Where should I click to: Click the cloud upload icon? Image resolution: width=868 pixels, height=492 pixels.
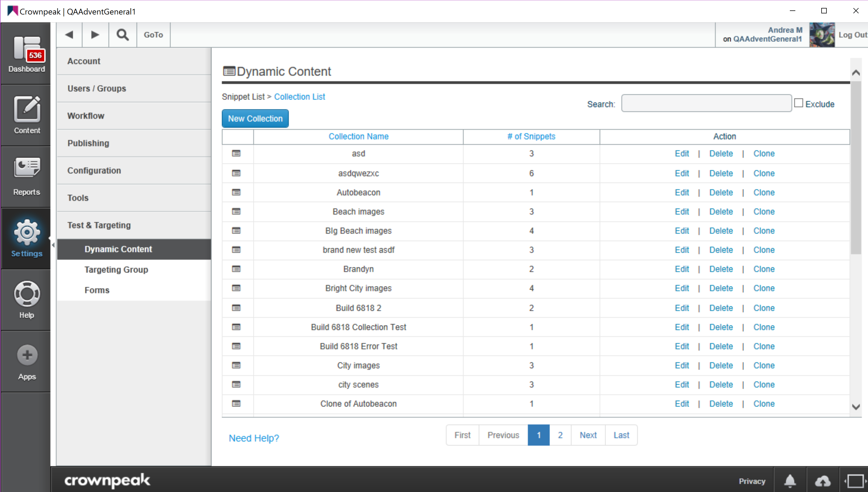pyautogui.click(x=823, y=481)
